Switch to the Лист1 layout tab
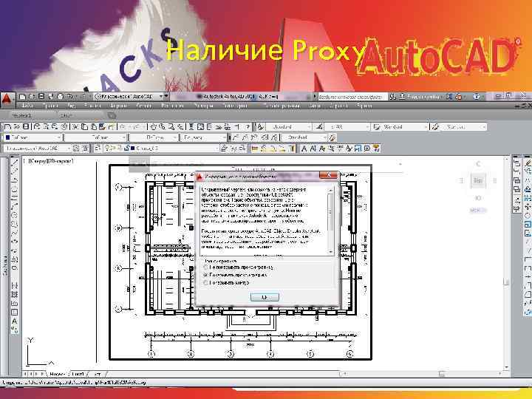Viewport: 532px width, 399px height. tap(78, 374)
